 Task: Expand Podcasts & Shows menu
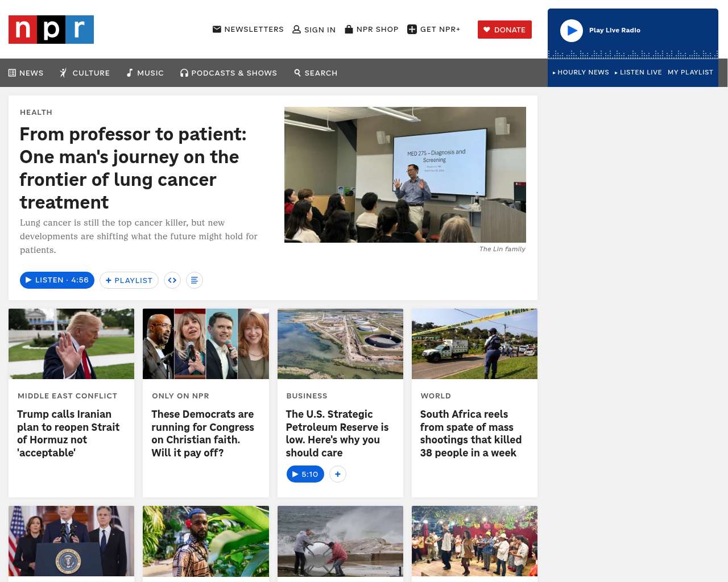pyautogui.click(x=229, y=73)
